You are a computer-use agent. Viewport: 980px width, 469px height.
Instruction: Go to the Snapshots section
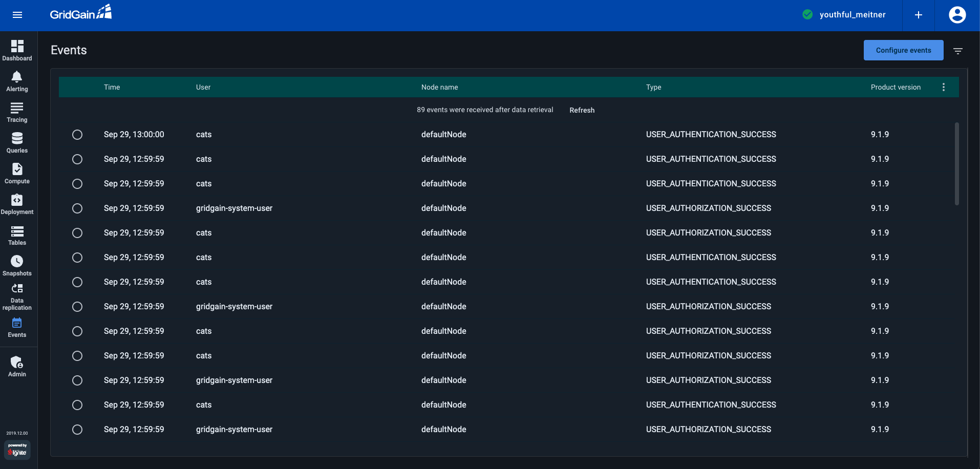17,265
